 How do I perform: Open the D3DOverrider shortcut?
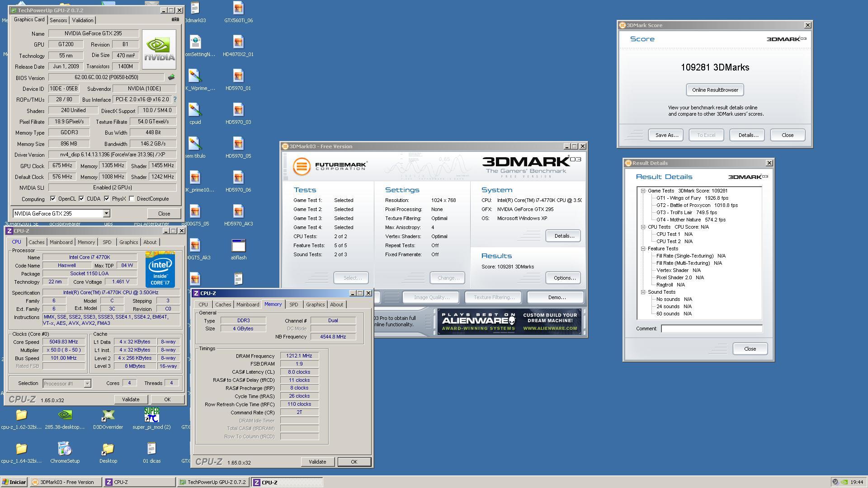tap(108, 419)
